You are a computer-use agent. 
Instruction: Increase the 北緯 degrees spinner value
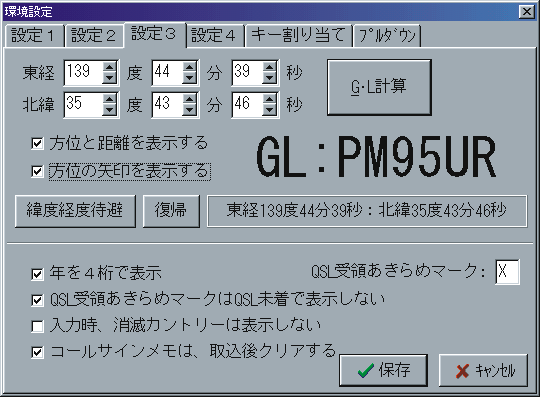pos(110,99)
